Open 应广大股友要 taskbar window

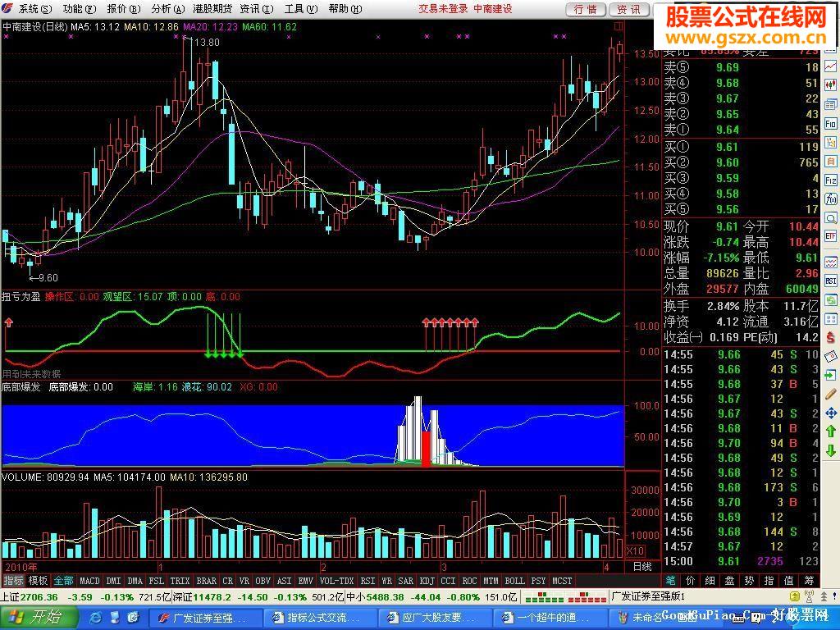click(433, 618)
